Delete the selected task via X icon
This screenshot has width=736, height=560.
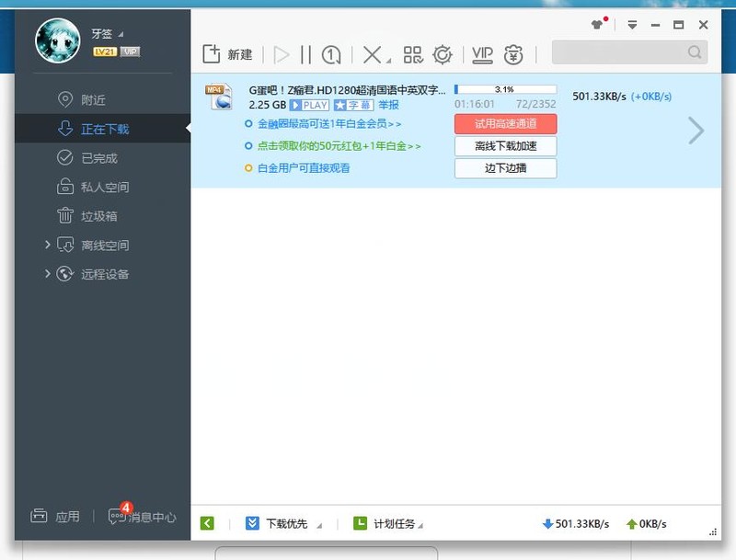(372, 54)
